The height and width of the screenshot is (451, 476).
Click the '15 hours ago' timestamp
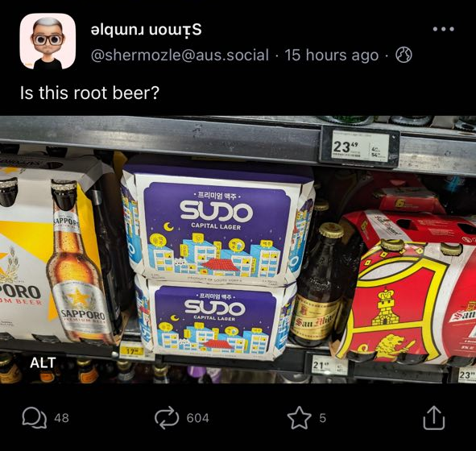[332, 56]
